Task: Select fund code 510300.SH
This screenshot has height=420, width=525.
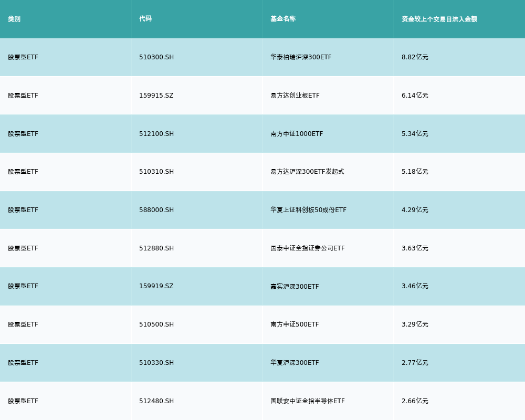Action: pos(156,57)
